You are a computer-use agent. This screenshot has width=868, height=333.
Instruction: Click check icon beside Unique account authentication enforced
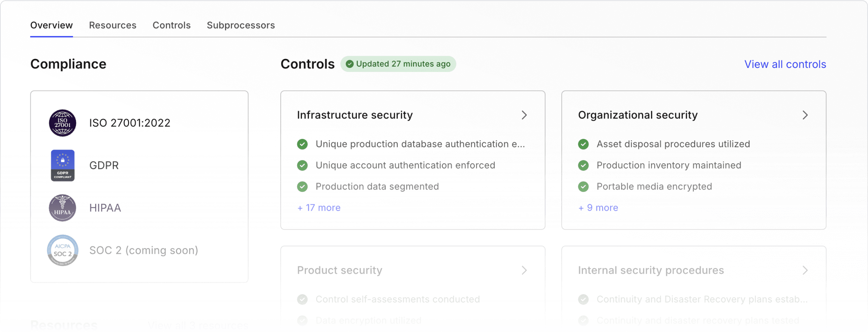302,166
